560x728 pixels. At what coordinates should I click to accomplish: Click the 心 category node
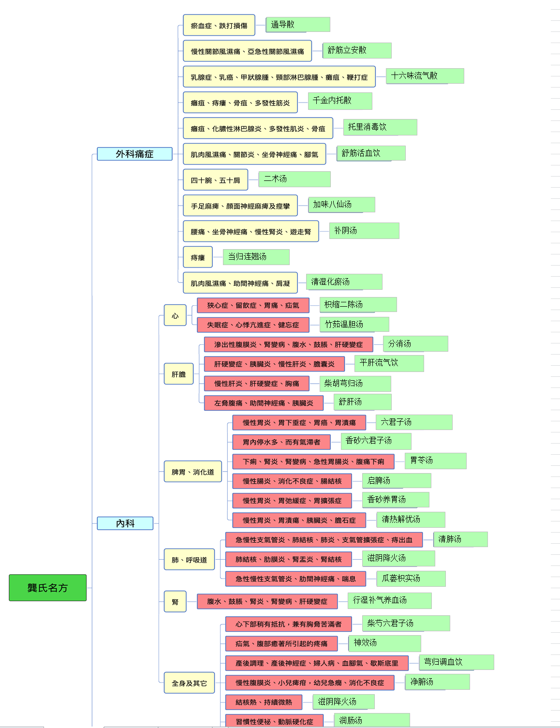[175, 315]
